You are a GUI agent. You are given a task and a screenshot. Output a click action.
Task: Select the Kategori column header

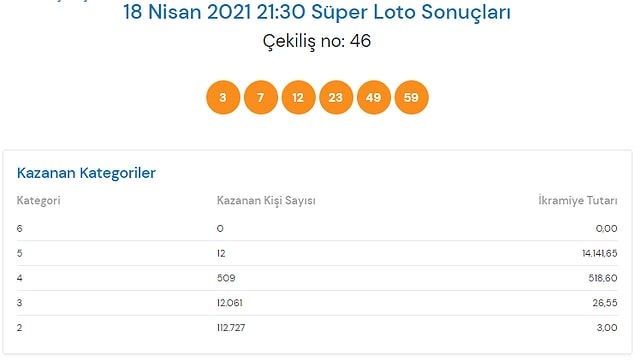pyautogui.click(x=38, y=200)
